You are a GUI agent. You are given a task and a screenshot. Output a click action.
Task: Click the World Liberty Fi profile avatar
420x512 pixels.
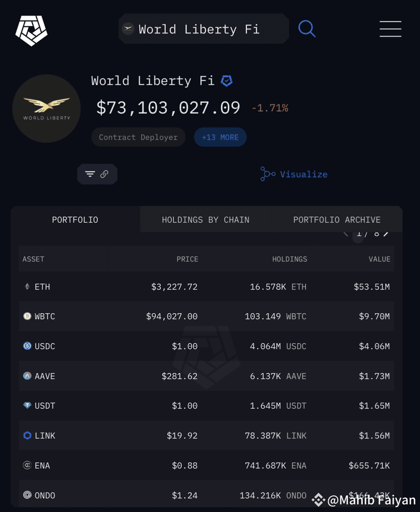(x=46, y=108)
